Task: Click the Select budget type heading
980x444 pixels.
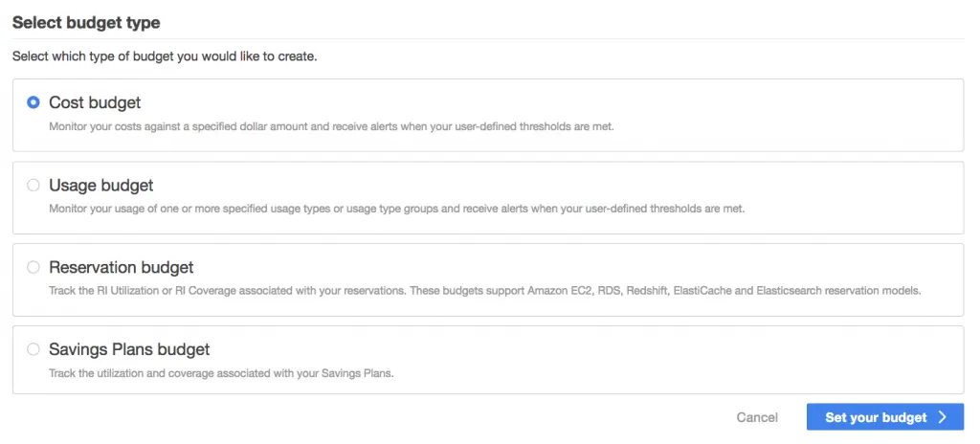Action: (86, 23)
